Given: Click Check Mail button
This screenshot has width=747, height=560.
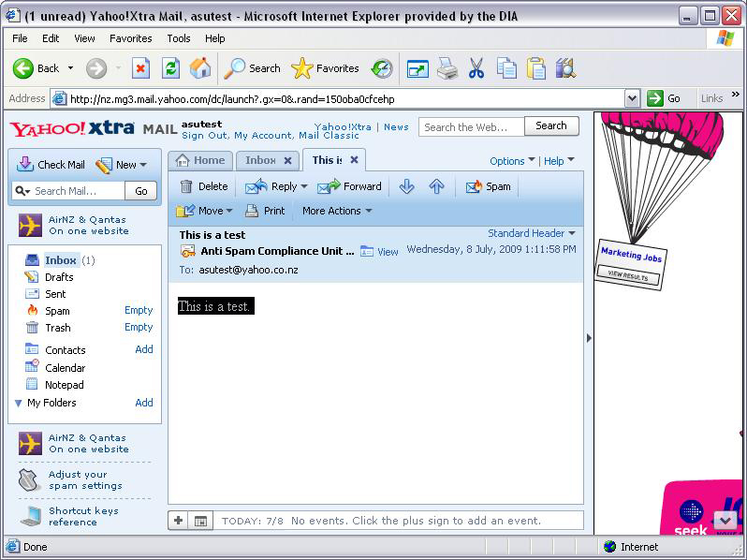Looking at the screenshot, I should pyautogui.click(x=51, y=165).
